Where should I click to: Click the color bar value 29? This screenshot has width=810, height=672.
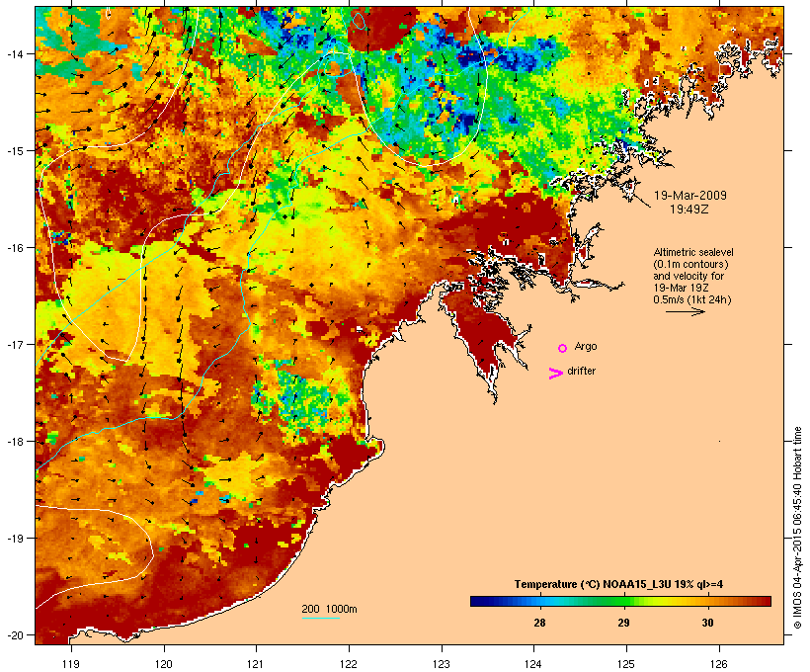pos(623,623)
